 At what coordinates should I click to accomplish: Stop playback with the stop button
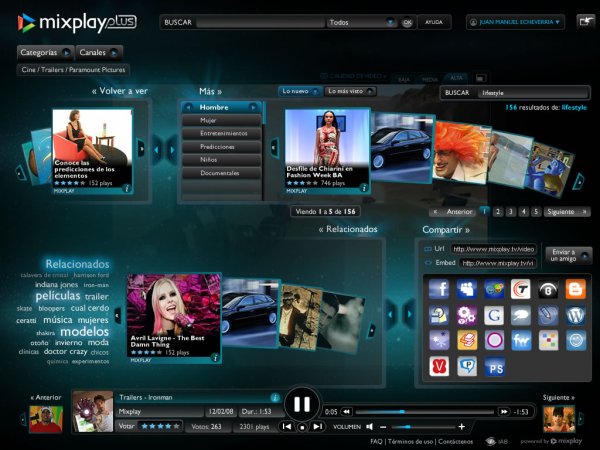click(x=302, y=427)
